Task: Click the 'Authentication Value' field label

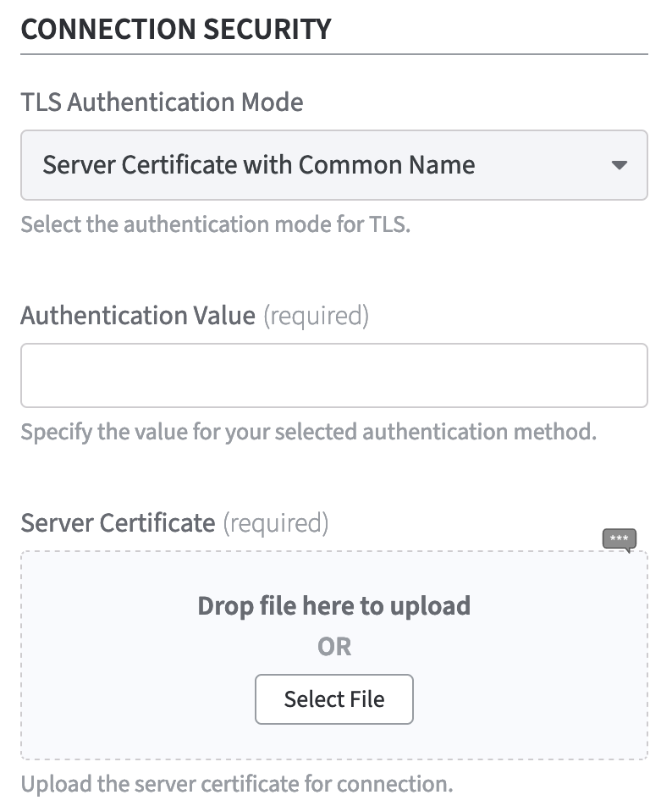Action: tap(137, 316)
